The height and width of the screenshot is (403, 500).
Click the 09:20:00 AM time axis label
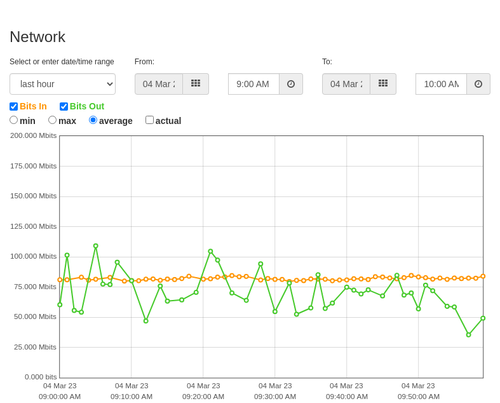click(203, 397)
